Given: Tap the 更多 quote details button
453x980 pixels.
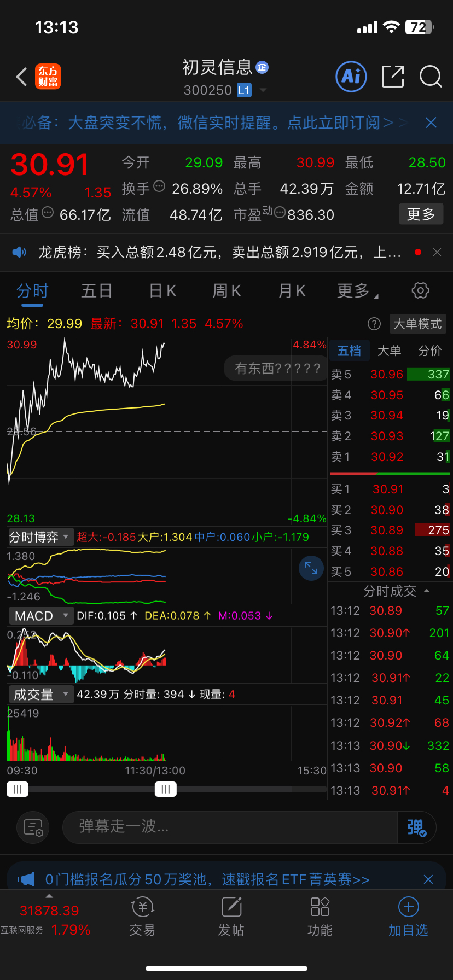Looking at the screenshot, I should pos(421,214).
